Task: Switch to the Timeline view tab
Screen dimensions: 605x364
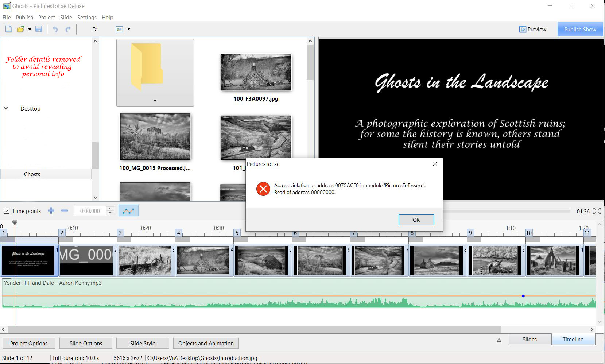Action: pos(573,339)
